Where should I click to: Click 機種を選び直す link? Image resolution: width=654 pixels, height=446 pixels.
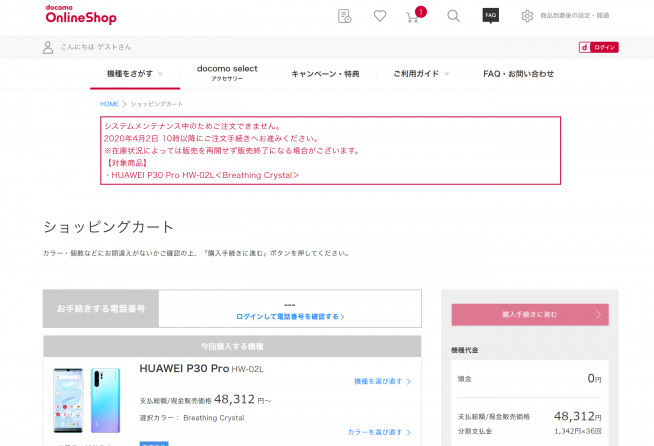coord(382,381)
